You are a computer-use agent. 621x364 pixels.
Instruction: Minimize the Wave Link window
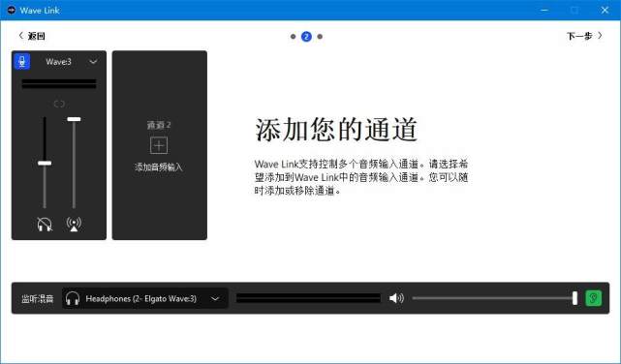click(544, 11)
